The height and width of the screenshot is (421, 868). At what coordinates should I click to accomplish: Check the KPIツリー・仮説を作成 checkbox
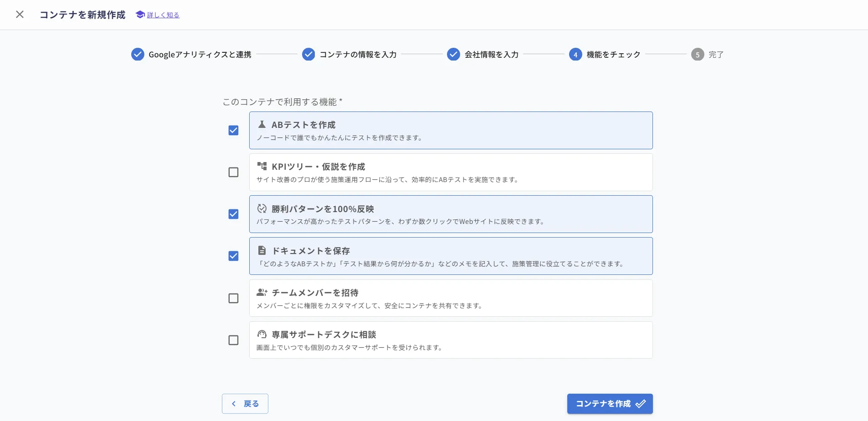coord(233,172)
